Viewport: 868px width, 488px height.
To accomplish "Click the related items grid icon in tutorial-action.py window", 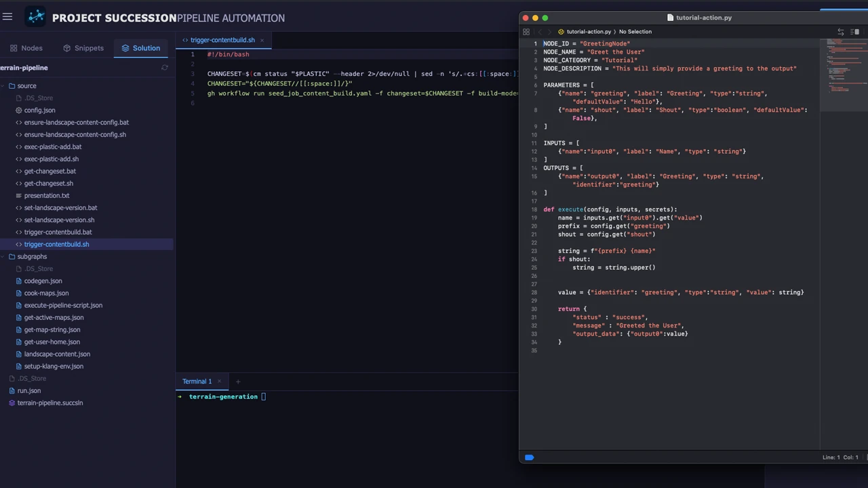I will tap(526, 32).
